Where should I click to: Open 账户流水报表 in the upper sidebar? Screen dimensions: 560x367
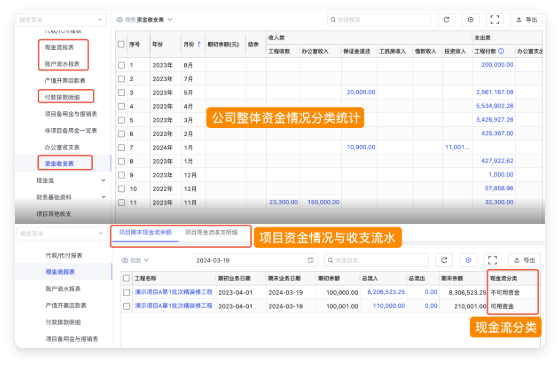(x=62, y=64)
